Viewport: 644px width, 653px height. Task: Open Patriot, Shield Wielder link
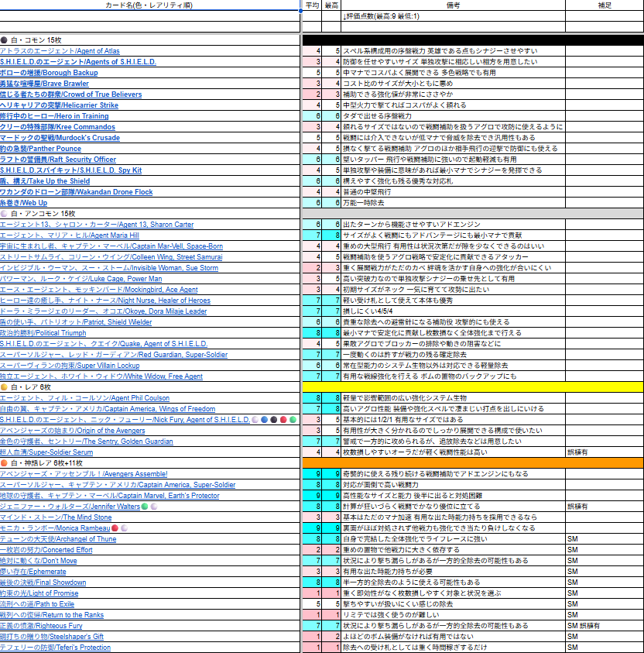pyautogui.click(x=76, y=322)
